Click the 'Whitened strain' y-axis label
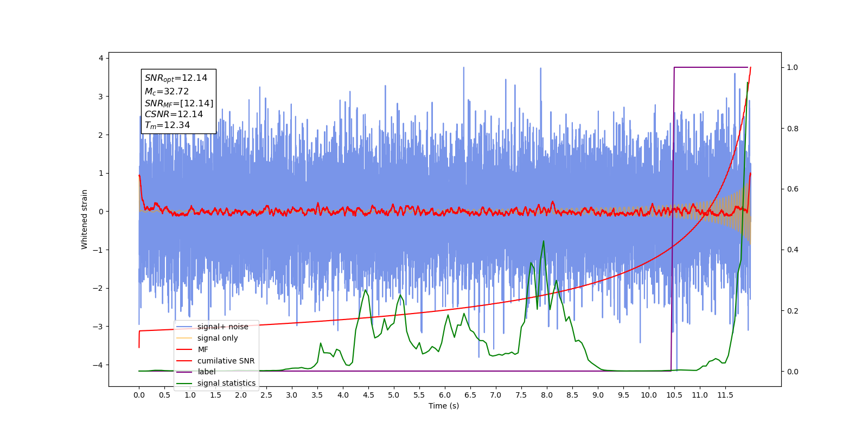This screenshot has width=868, height=434. coord(84,219)
